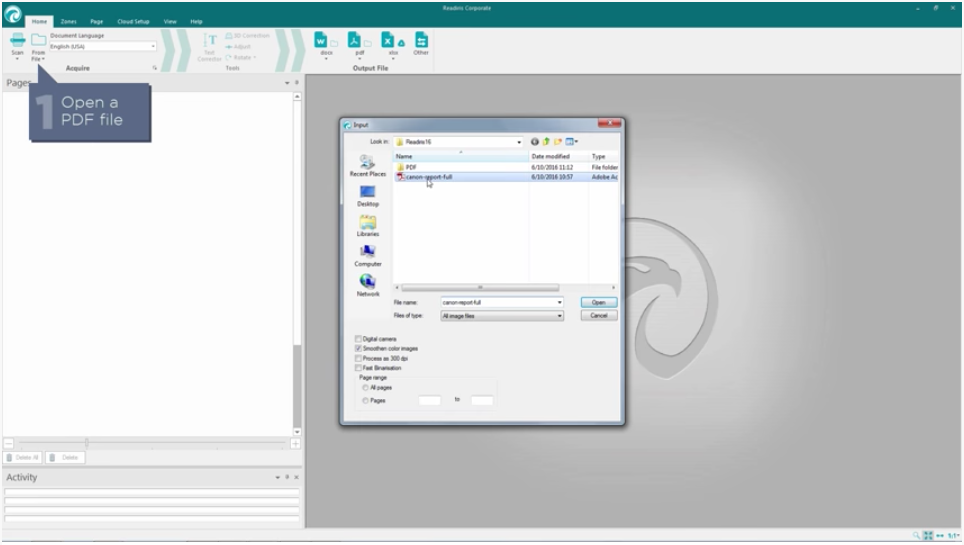The height and width of the screenshot is (545, 964).
Task: Open the Cloud Setup tab
Action: pyautogui.click(x=133, y=21)
